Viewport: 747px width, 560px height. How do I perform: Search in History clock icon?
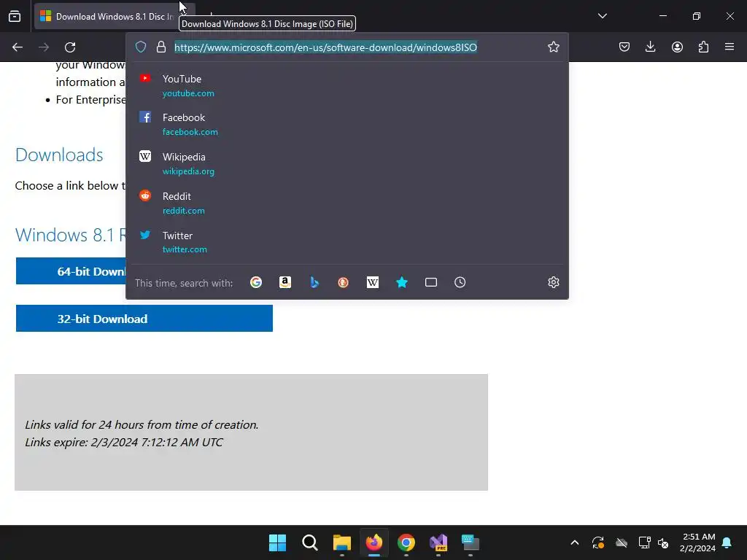pyautogui.click(x=460, y=282)
